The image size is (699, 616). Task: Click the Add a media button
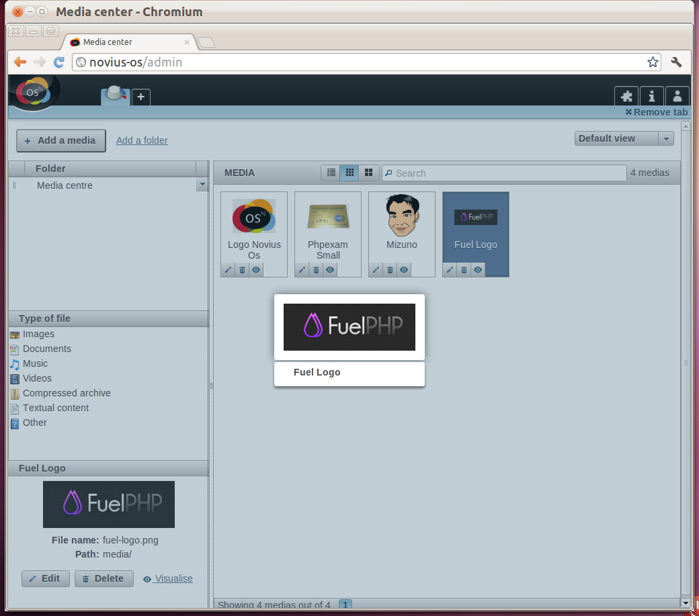(x=61, y=141)
